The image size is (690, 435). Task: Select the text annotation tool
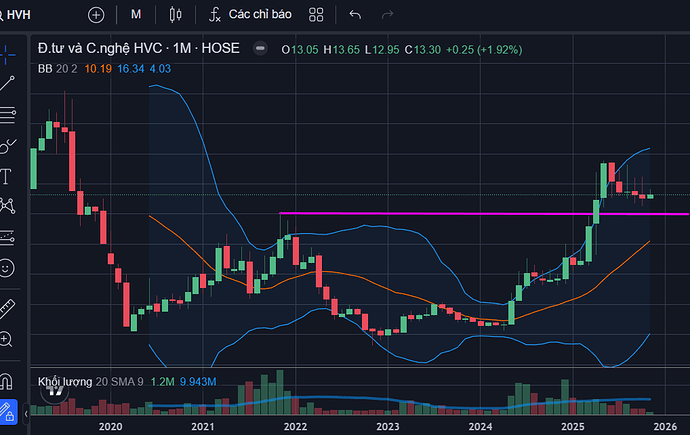(x=6, y=176)
